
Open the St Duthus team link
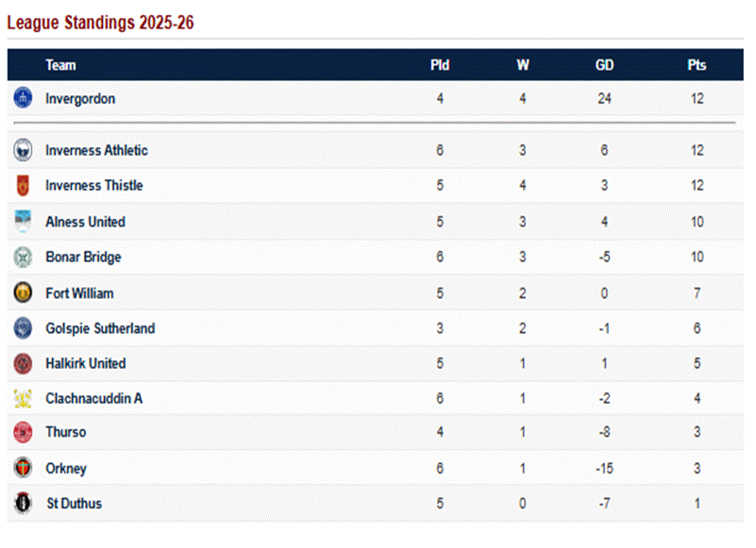tap(74, 503)
